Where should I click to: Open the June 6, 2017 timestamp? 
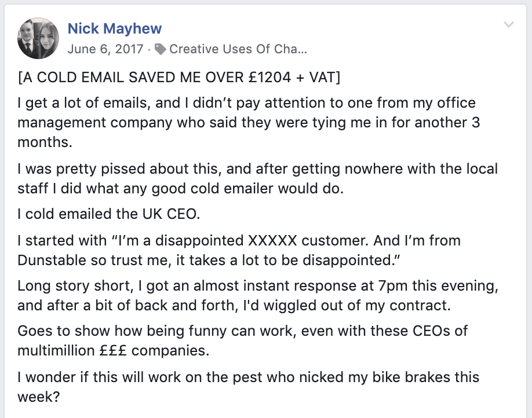(x=105, y=49)
